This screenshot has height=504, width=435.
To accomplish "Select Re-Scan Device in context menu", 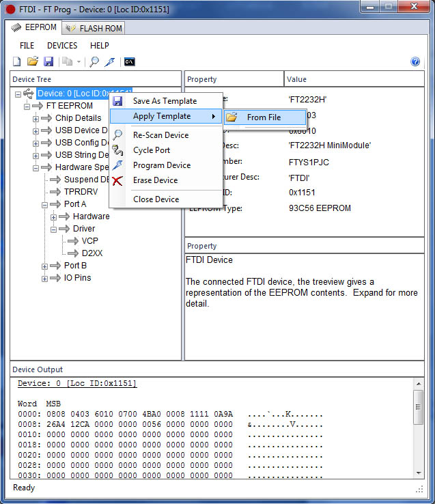I will [166, 135].
